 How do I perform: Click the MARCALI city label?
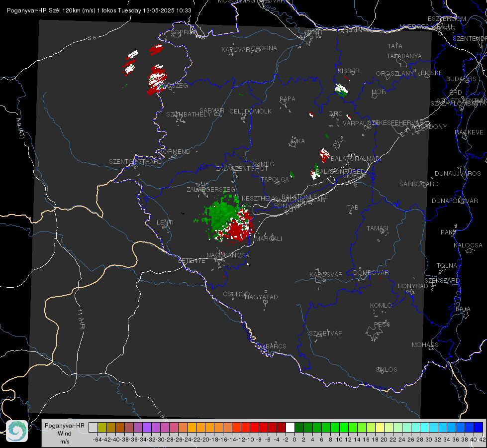[269, 239]
